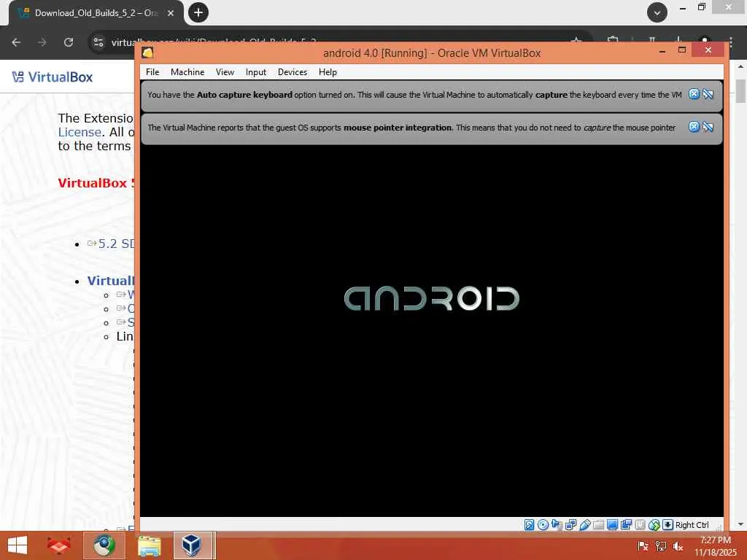
Task: Switch to VirtualBox on the taskbar
Action: coord(192,545)
